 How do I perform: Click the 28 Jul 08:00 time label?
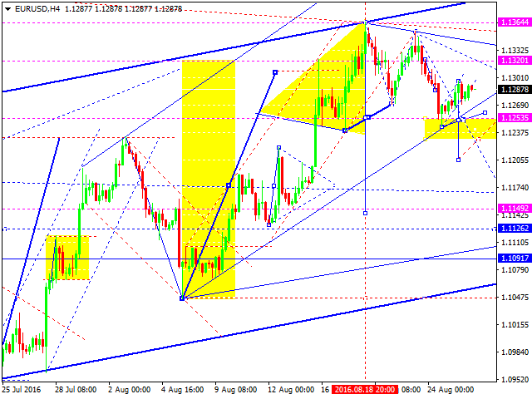coord(76,390)
